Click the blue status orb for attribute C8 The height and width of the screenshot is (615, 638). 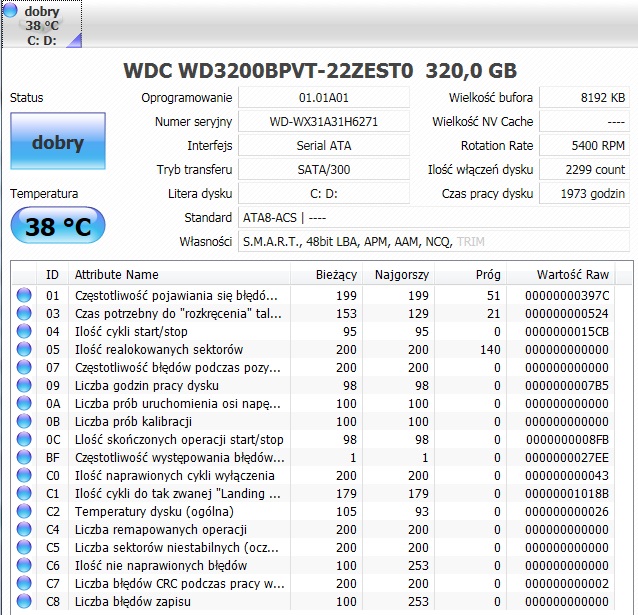[24, 601]
